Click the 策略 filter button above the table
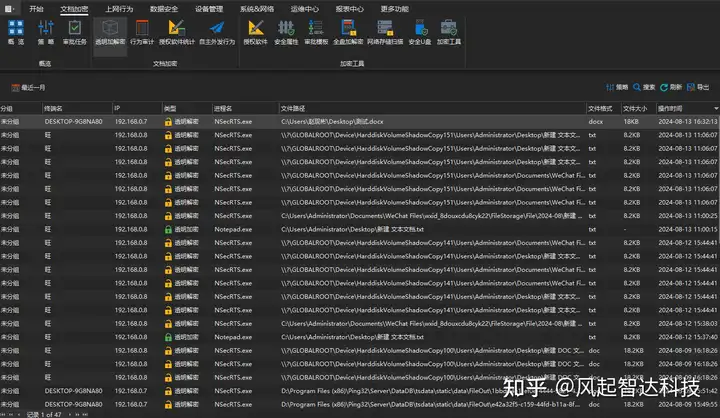720x418 pixels. pos(617,87)
